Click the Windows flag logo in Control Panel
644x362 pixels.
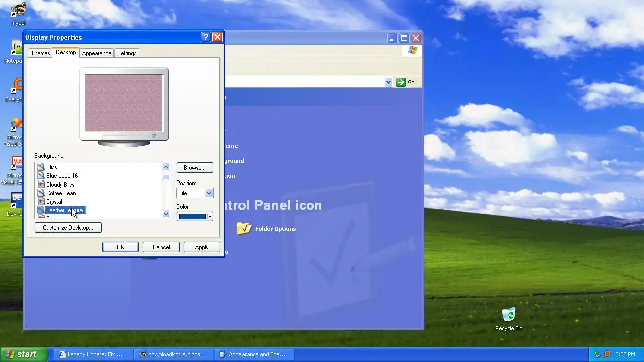click(413, 50)
